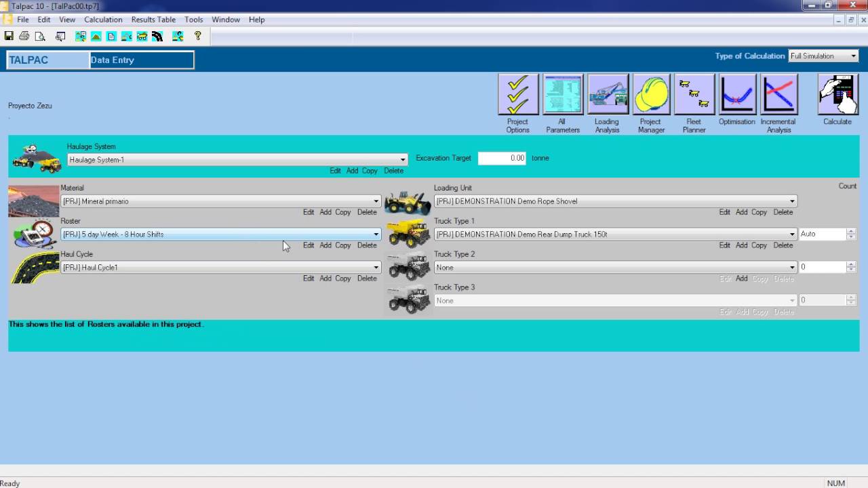Open the Window menu
Viewport: 868px width, 488px height.
226,20
